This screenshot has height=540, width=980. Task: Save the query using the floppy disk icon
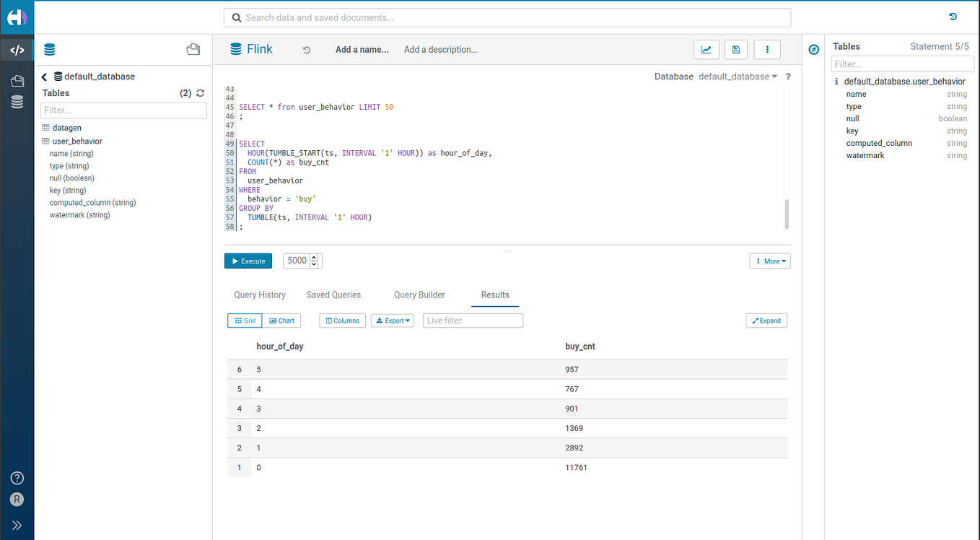coord(735,49)
